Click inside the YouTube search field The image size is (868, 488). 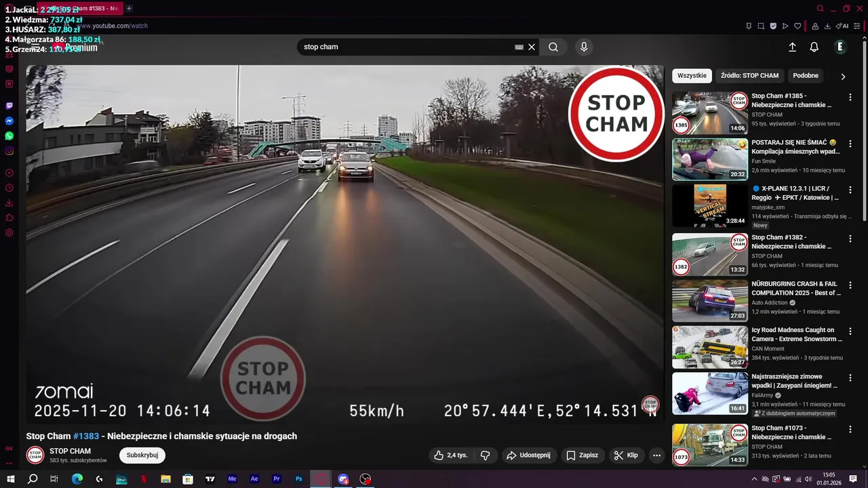pos(407,47)
